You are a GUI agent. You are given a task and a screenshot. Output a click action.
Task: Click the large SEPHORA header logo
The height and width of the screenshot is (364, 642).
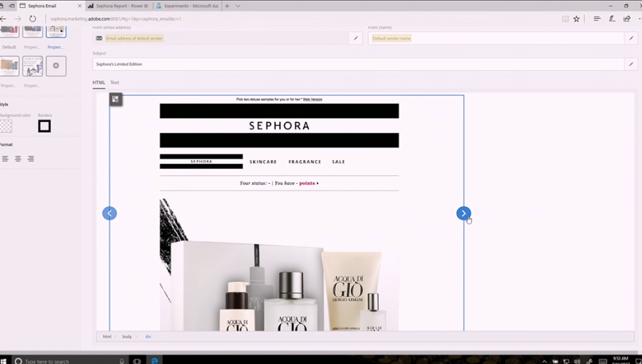point(279,126)
